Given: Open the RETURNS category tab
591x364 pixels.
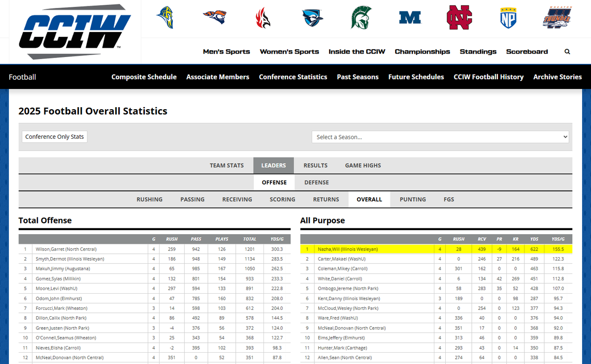Looking at the screenshot, I should pyautogui.click(x=326, y=199).
